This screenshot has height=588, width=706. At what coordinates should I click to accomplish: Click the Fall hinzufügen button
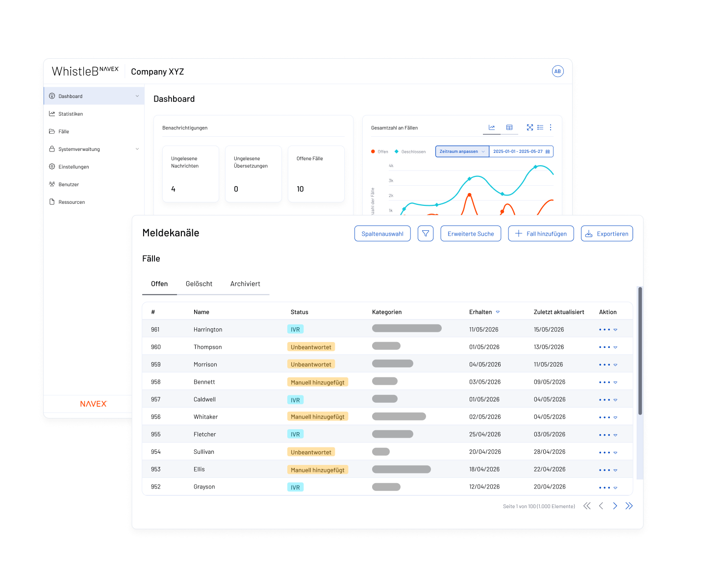tap(541, 234)
